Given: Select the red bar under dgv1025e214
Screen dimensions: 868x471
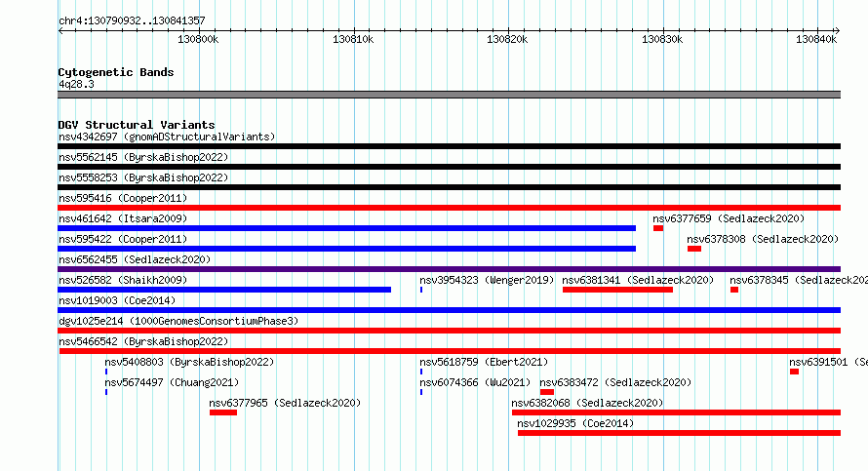Looking at the screenshot, I should click(x=449, y=331).
